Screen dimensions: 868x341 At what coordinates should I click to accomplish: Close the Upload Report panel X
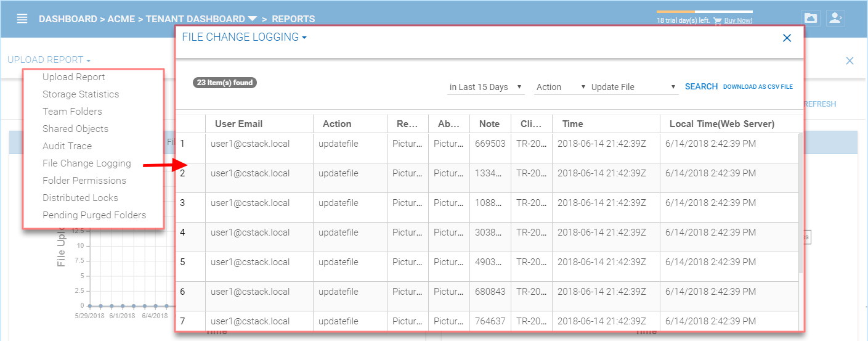(850, 60)
